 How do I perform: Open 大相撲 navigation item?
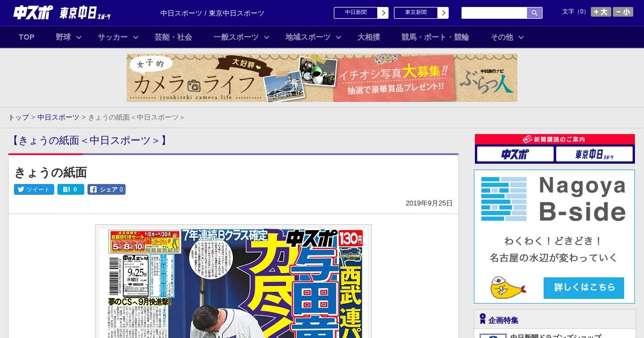(x=369, y=37)
